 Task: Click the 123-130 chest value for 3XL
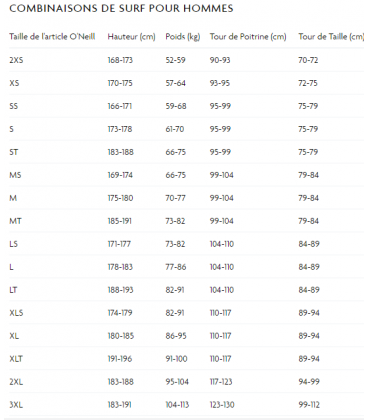[x=222, y=405]
